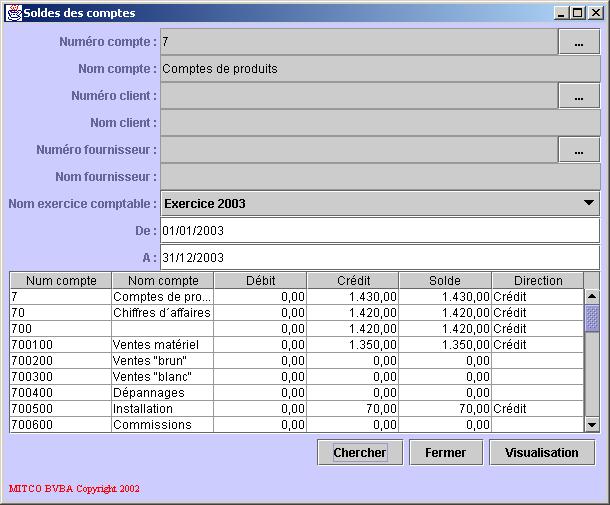Select the Ventes matériel cell
The height and width of the screenshot is (505, 610).
163,345
